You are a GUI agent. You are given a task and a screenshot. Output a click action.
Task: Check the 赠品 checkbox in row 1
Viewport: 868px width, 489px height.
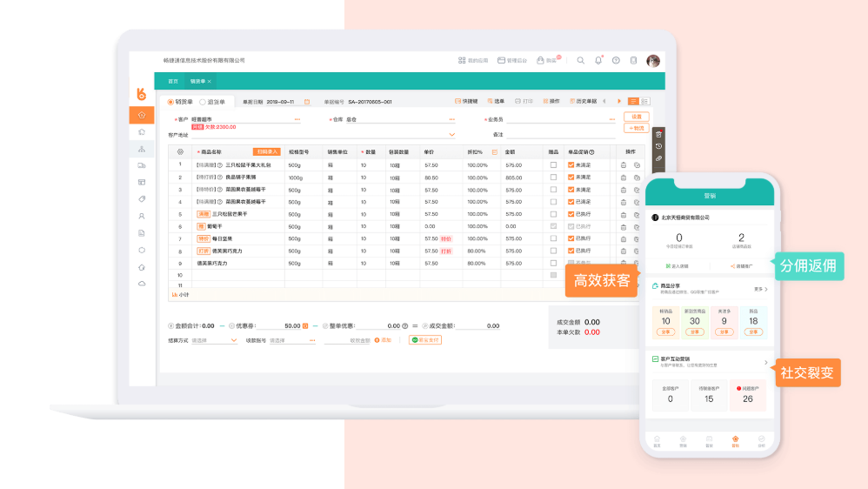[x=553, y=164]
